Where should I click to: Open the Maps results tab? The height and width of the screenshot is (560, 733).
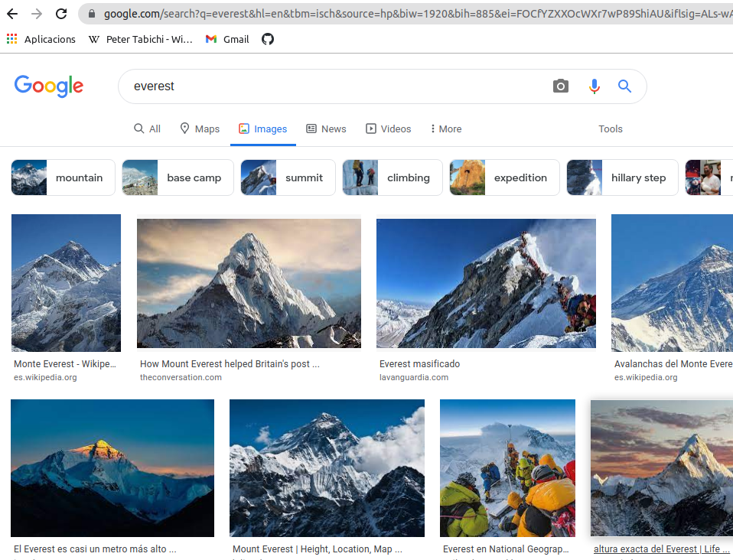tap(200, 129)
